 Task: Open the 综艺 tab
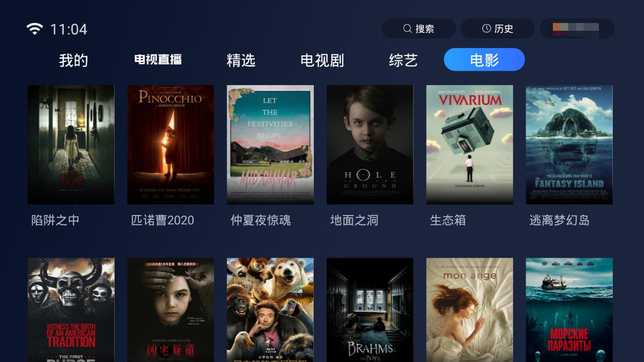pyautogui.click(x=403, y=60)
